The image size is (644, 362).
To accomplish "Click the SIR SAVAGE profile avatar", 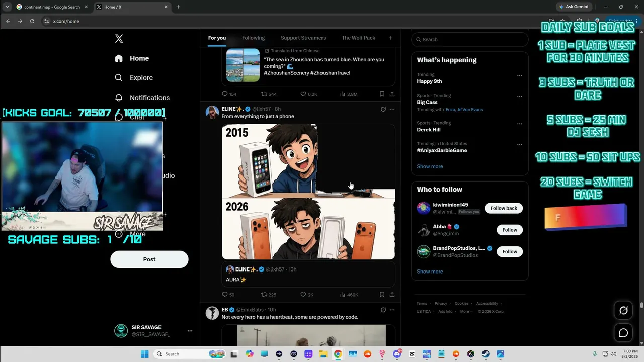I will point(121,331).
